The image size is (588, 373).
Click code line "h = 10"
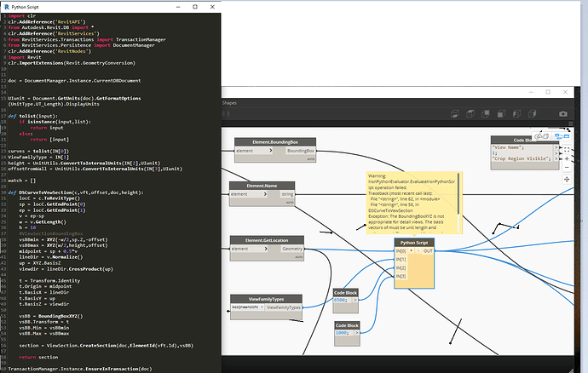pyautogui.click(x=27, y=227)
